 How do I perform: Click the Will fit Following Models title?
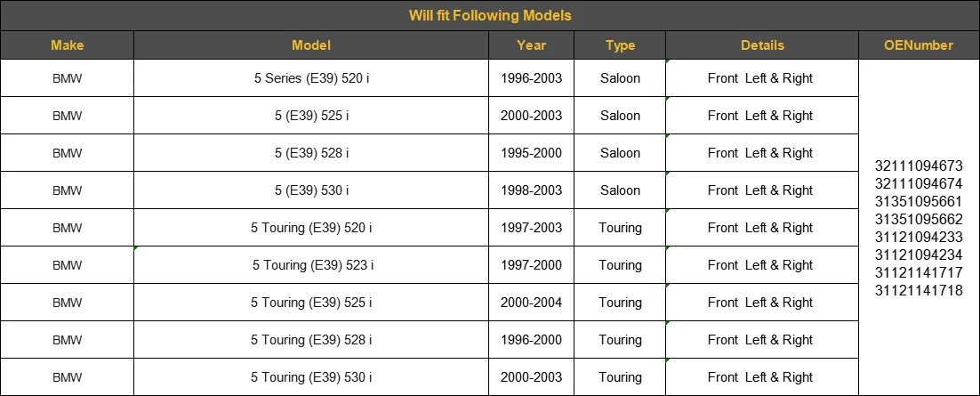coord(490,15)
